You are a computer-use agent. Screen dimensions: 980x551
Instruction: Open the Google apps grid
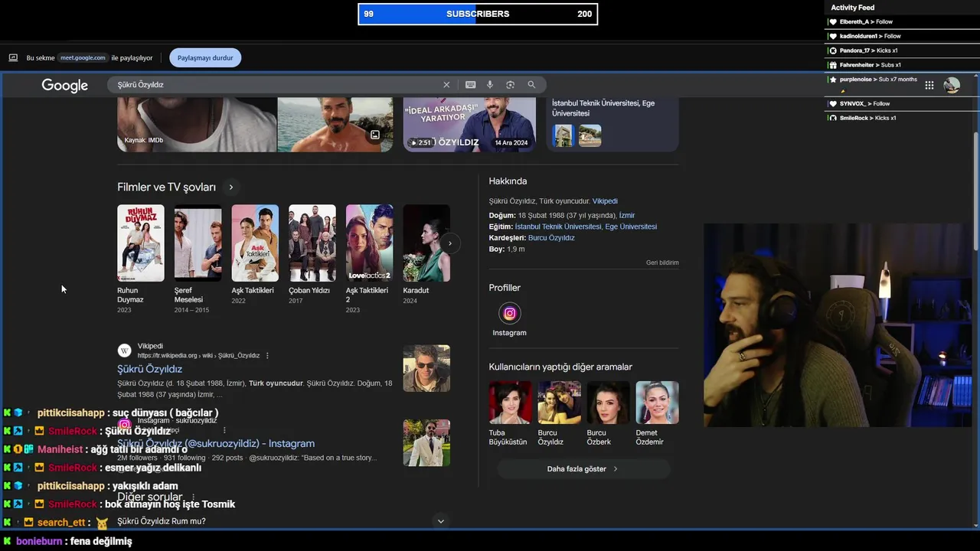click(x=929, y=85)
